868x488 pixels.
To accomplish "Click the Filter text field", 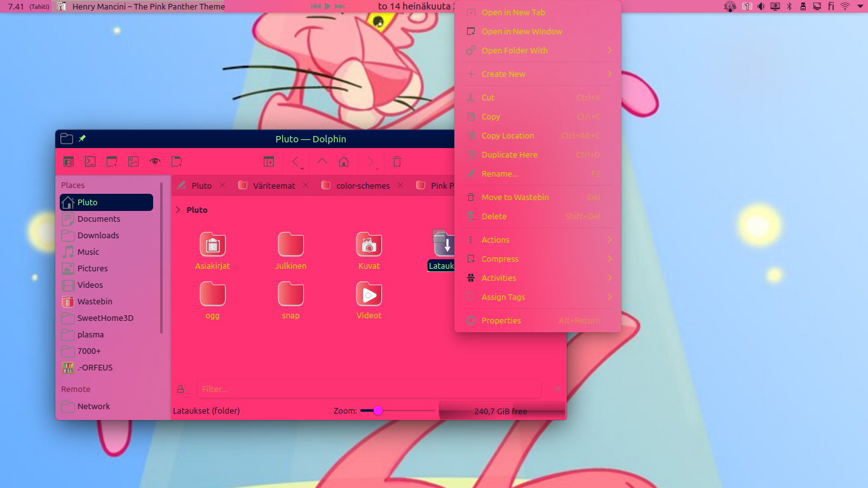I will click(x=369, y=389).
